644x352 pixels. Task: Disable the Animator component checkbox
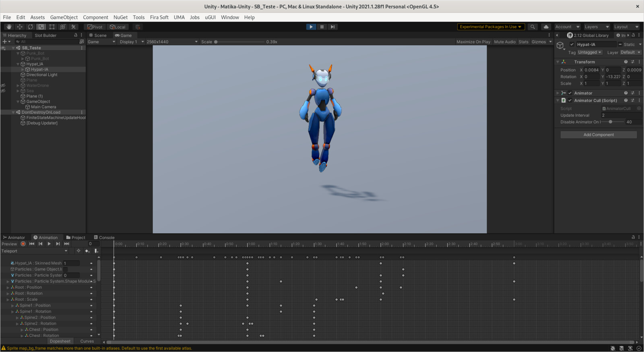pyautogui.click(x=570, y=93)
